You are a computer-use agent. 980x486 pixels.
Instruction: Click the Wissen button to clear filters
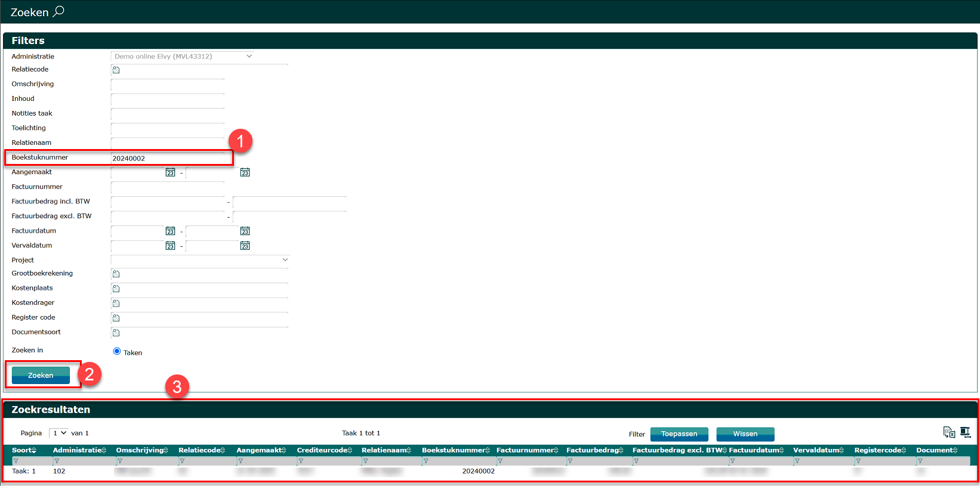(x=745, y=434)
